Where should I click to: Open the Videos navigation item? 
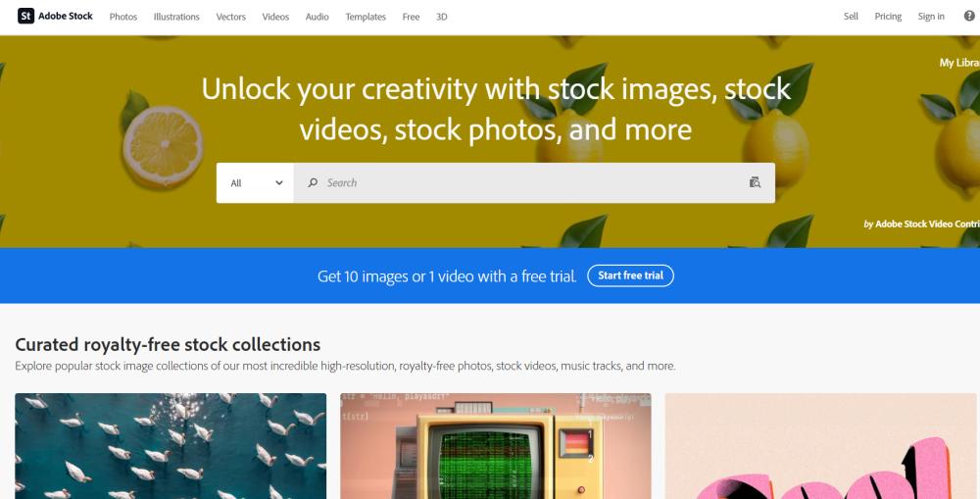tap(275, 17)
